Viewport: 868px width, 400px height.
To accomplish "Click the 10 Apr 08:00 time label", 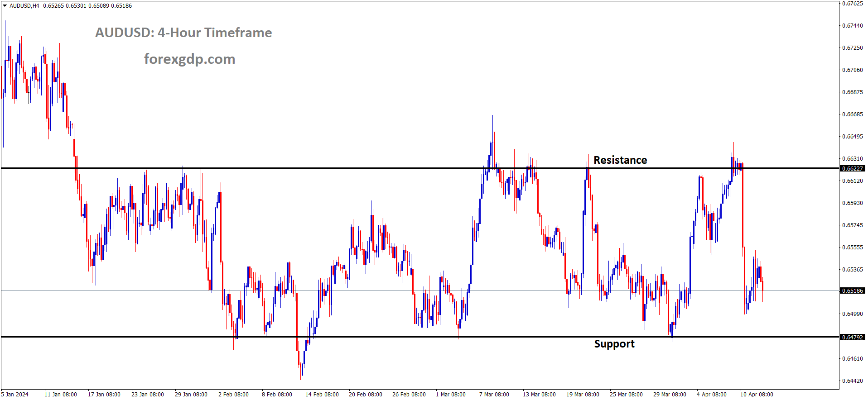I will pos(757,394).
